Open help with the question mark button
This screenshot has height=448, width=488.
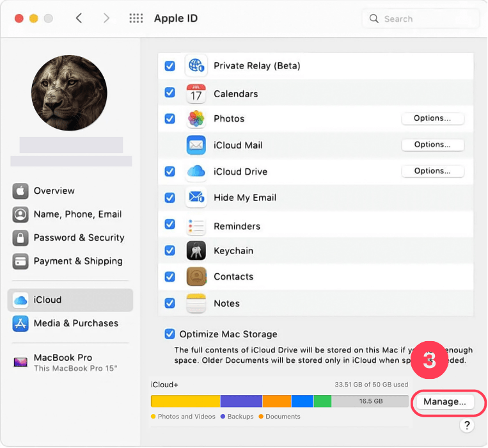click(467, 425)
